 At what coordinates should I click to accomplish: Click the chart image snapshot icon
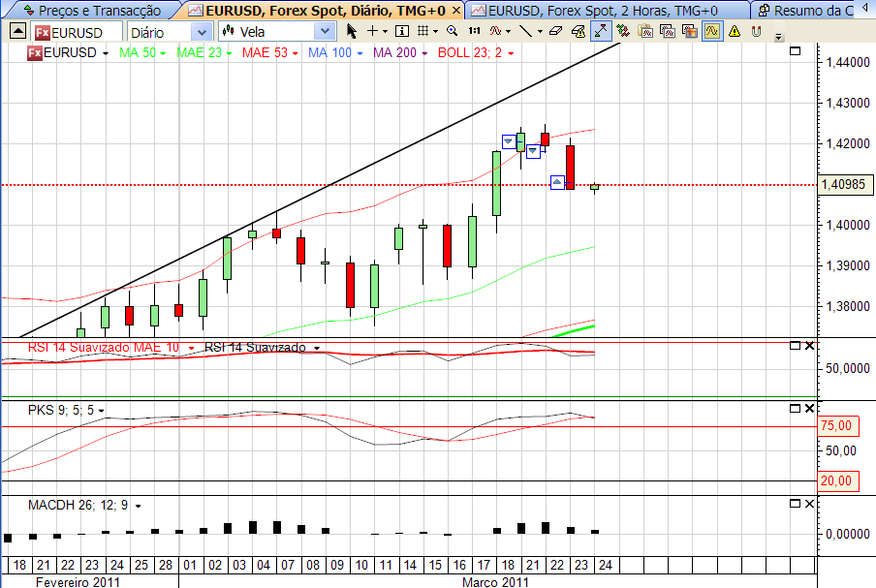click(x=690, y=31)
